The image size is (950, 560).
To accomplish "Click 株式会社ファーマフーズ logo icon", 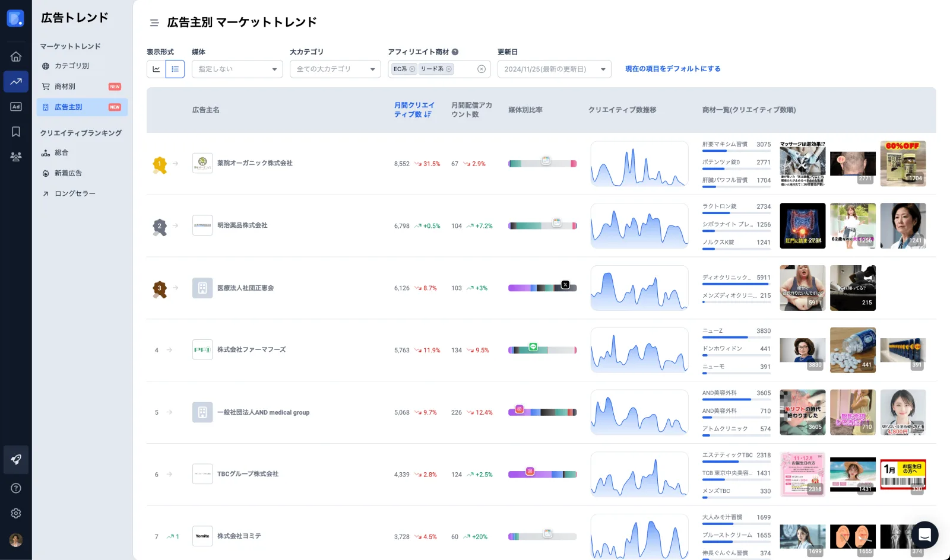I will tap(202, 350).
